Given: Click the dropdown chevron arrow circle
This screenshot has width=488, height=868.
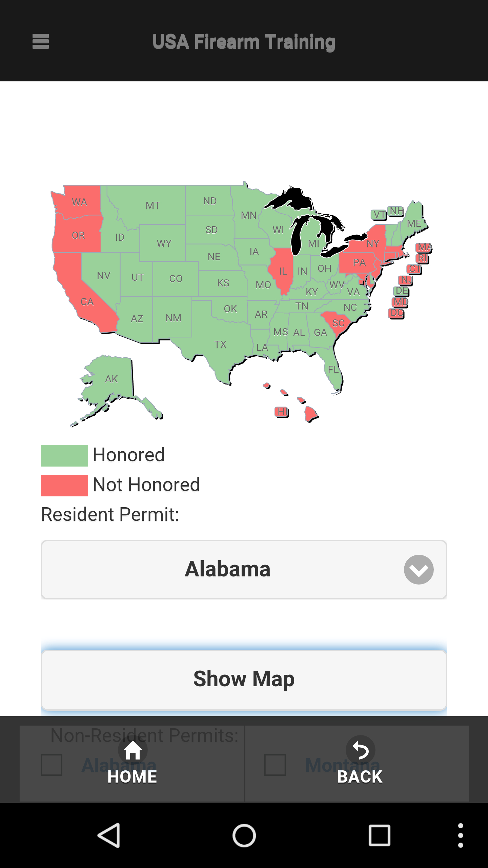Looking at the screenshot, I should (419, 570).
